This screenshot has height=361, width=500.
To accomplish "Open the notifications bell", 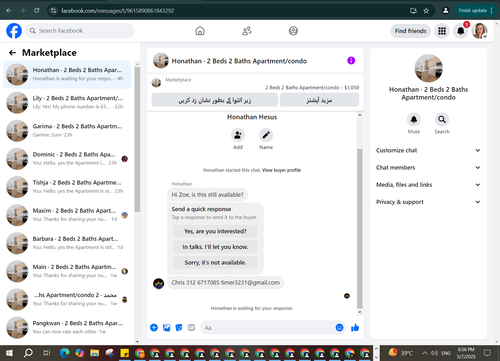I will (461, 31).
